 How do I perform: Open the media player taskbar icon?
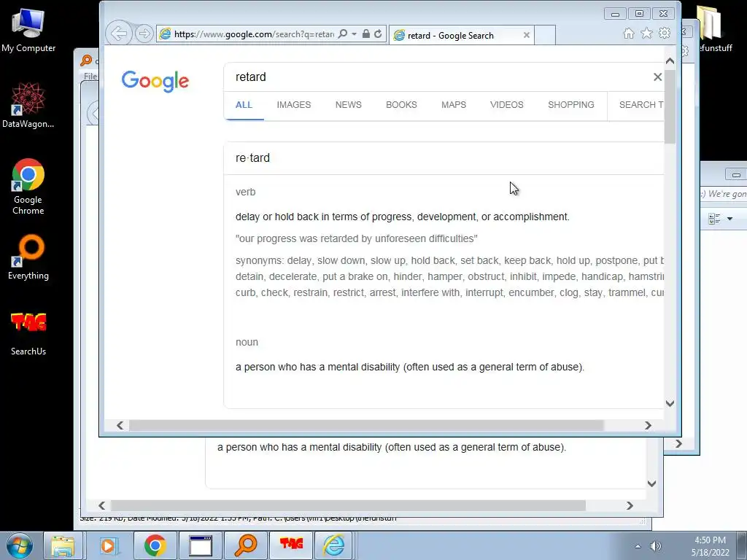109,545
